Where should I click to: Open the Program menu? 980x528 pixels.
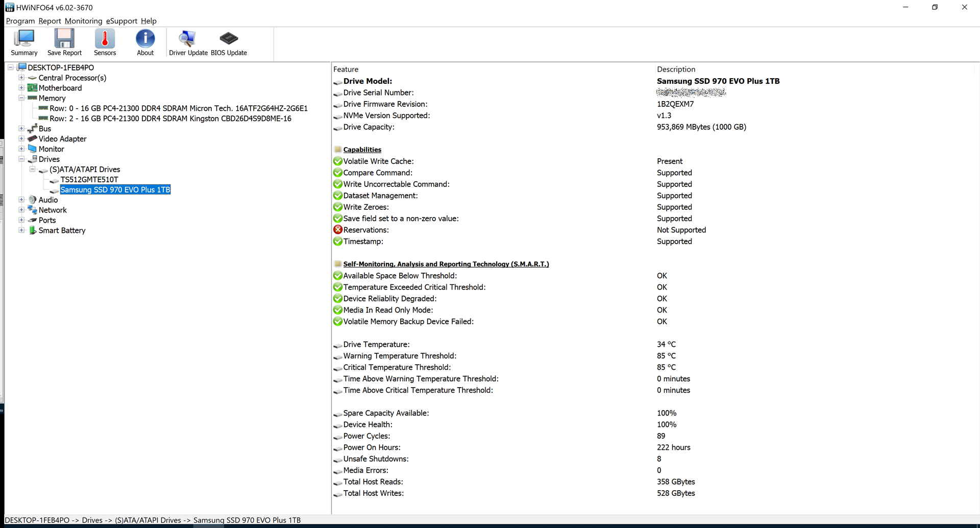tap(20, 21)
